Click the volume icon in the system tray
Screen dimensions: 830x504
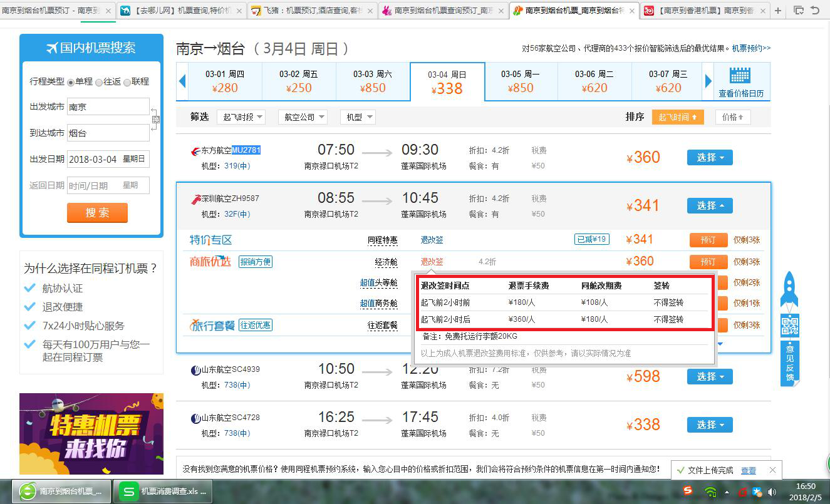772,491
